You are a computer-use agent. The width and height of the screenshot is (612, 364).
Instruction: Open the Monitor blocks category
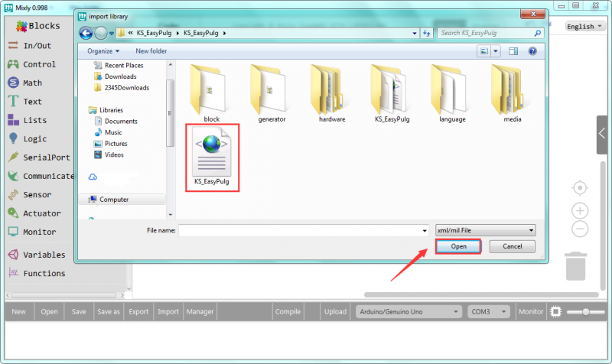31,232
